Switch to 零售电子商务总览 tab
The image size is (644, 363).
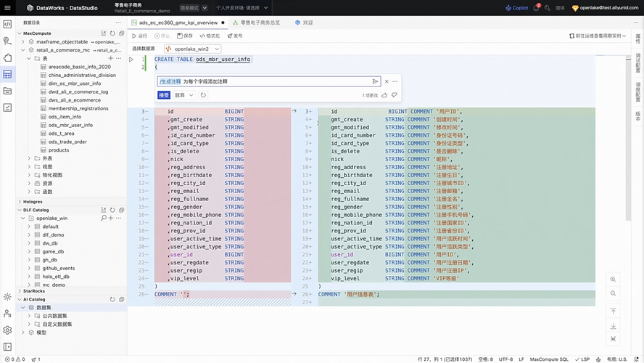257,23
